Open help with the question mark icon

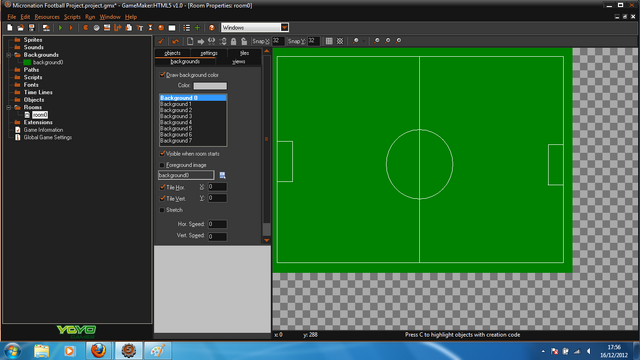(x=211, y=28)
